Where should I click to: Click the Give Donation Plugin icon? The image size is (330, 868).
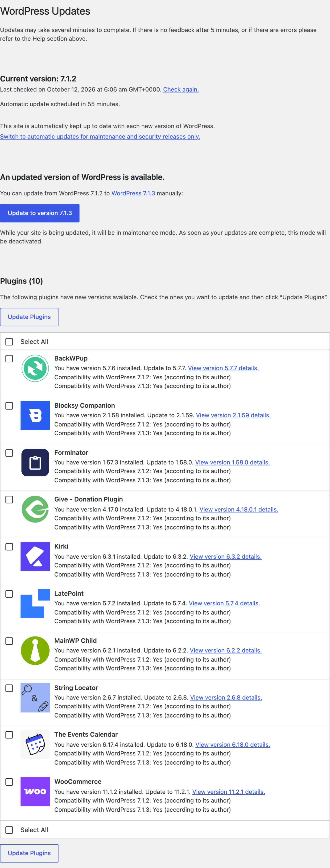pyautogui.click(x=35, y=509)
